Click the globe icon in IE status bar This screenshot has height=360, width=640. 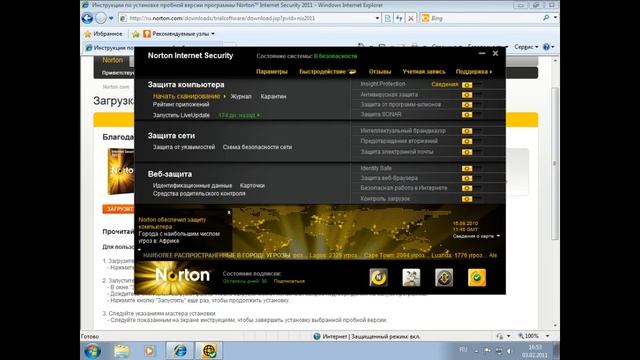317,336
